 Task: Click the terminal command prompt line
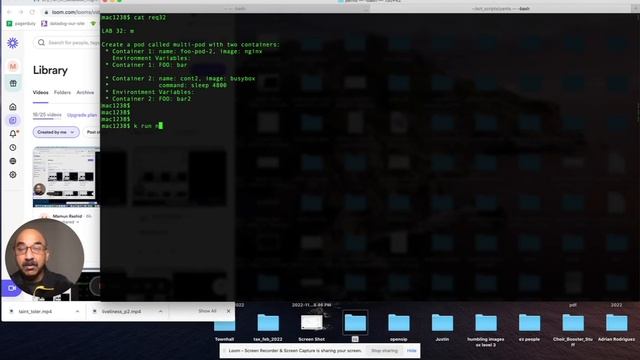(132, 126)
